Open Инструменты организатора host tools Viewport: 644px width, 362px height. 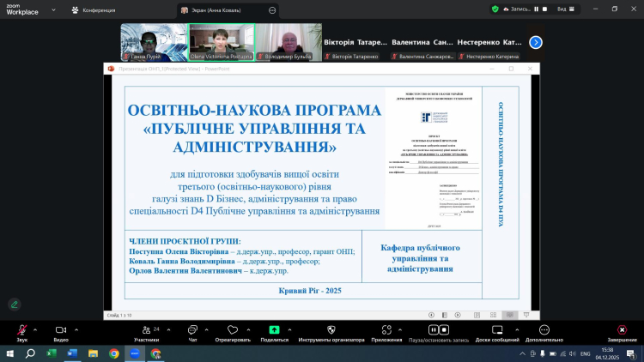(331, 330)
